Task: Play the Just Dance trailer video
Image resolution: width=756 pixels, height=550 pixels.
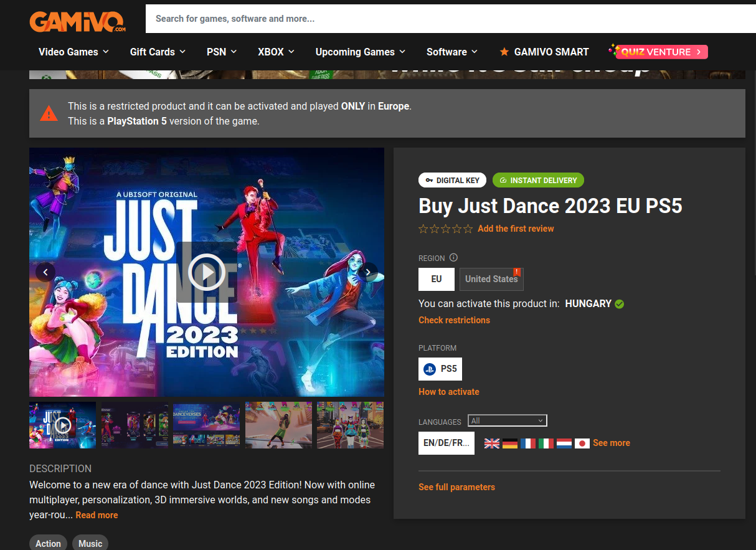Action: (x=207, y=272)
